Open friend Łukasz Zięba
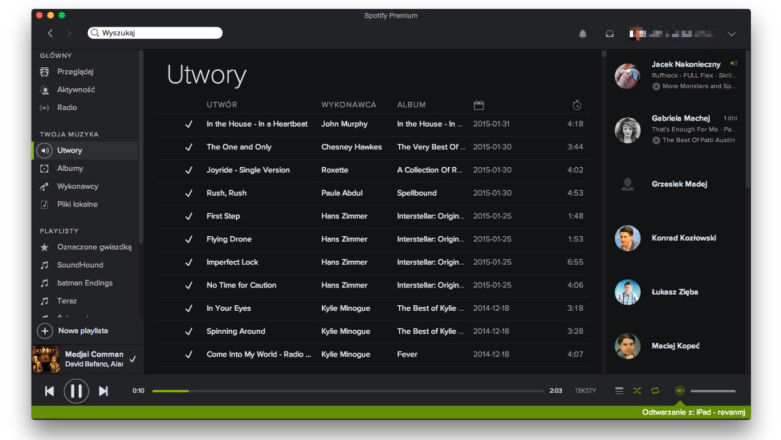 pos(676,292)
